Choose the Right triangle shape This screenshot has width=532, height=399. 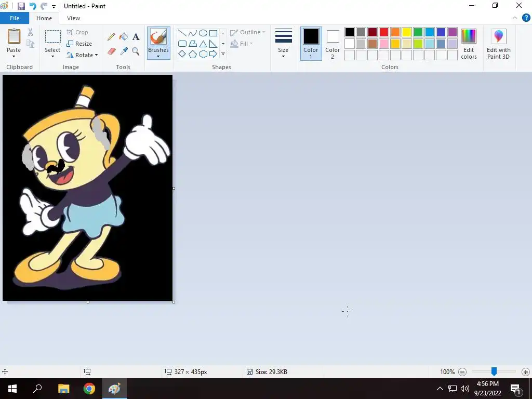214,44
